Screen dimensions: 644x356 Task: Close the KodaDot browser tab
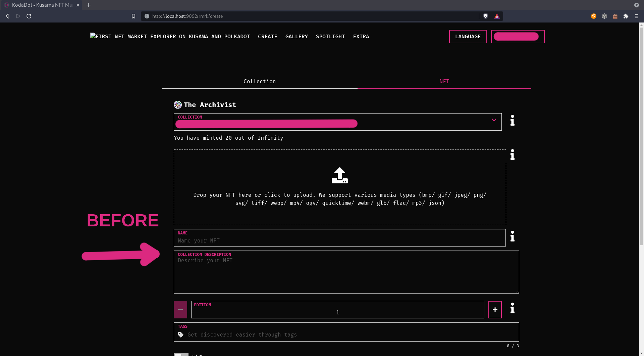pyautogui.click(x=78, y=5)
